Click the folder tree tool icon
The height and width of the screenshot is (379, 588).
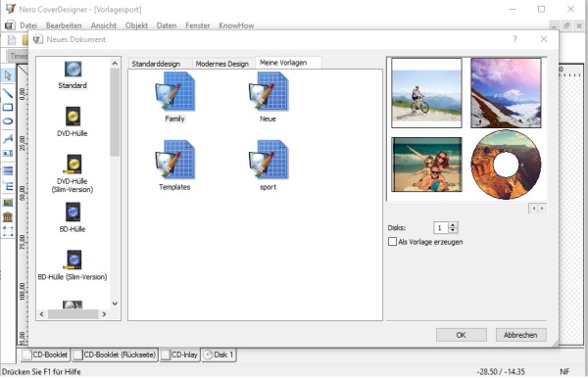[x=8, y=185]
